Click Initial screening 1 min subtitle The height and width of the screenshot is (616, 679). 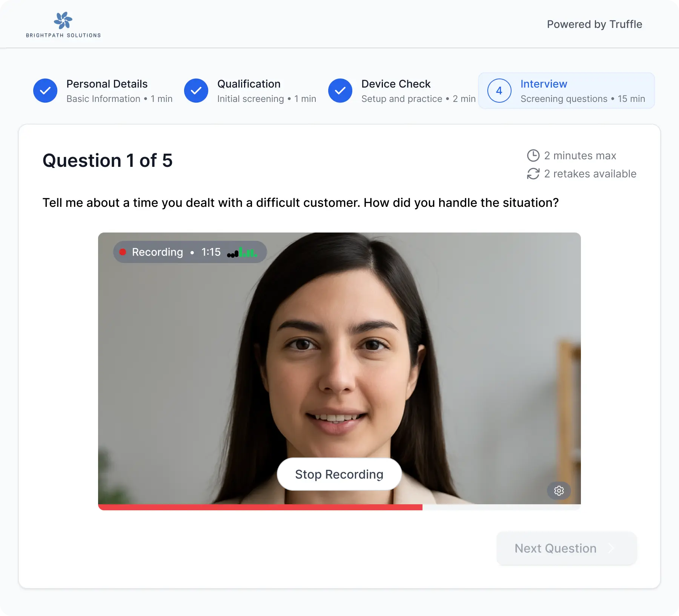pyautogui.click(x=267, y=99)
